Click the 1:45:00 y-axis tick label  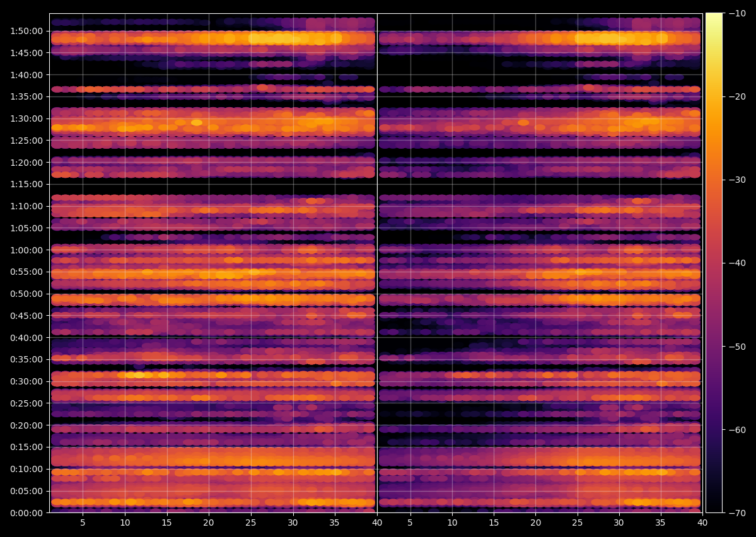coord(26,53)
